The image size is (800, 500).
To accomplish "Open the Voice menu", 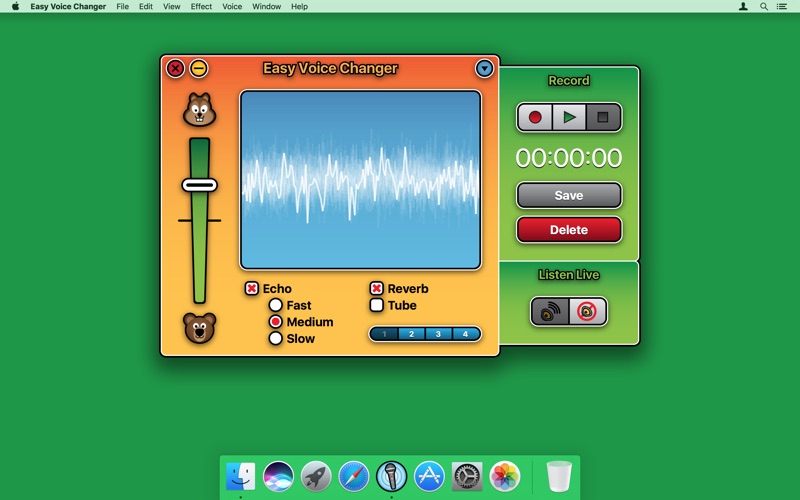I will [x=232, y=7].
